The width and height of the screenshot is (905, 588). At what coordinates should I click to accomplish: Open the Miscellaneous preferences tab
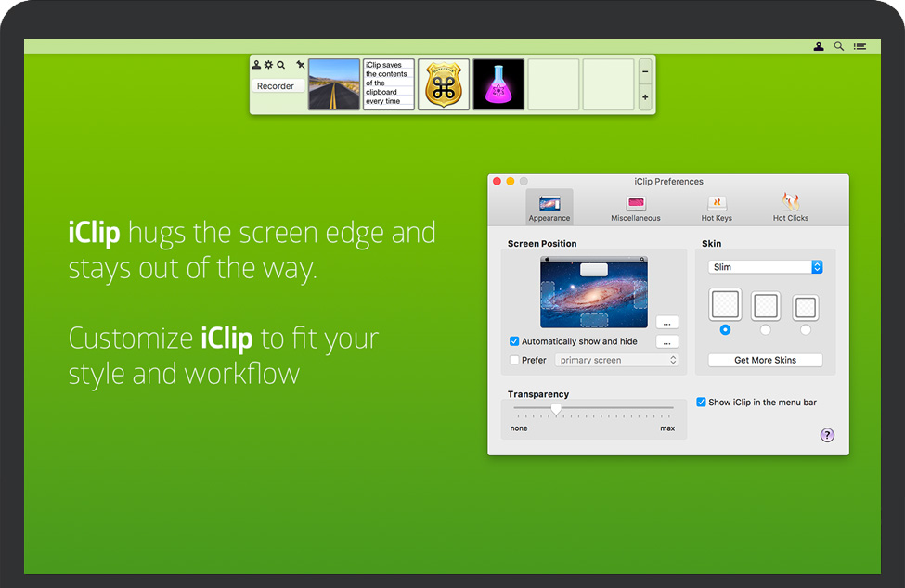(x=636, y=208)
